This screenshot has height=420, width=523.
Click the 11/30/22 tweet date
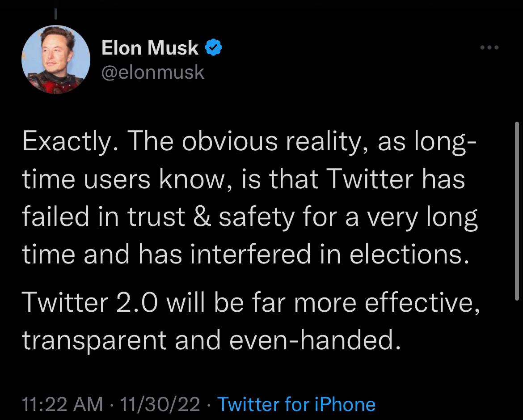point(162,404)
